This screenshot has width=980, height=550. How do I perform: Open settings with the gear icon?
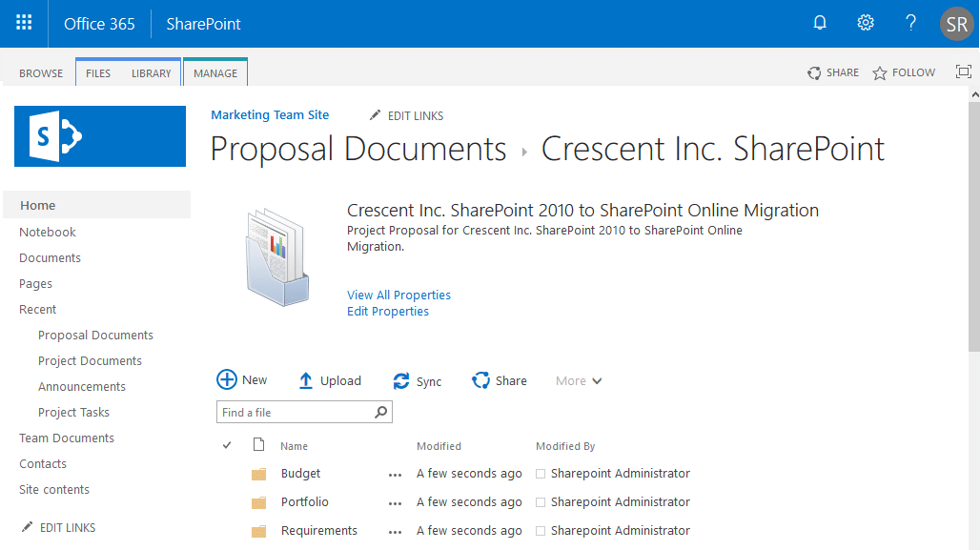click(x=865, y=22)
